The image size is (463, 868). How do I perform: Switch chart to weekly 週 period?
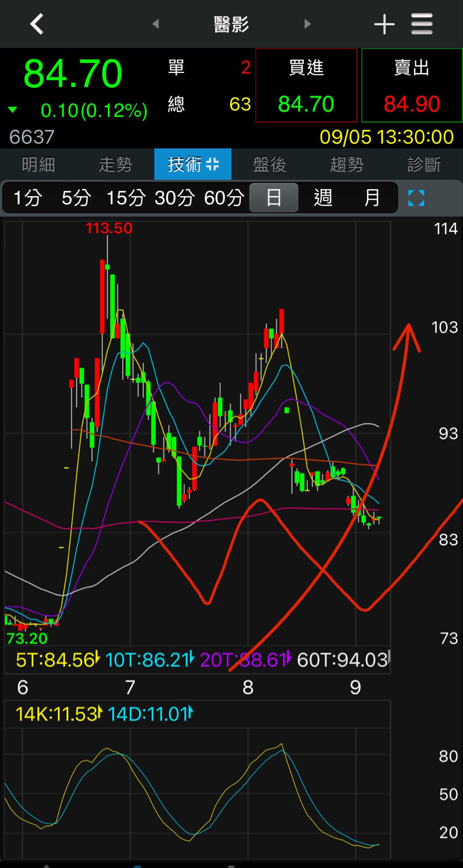(x=323, y=198)
